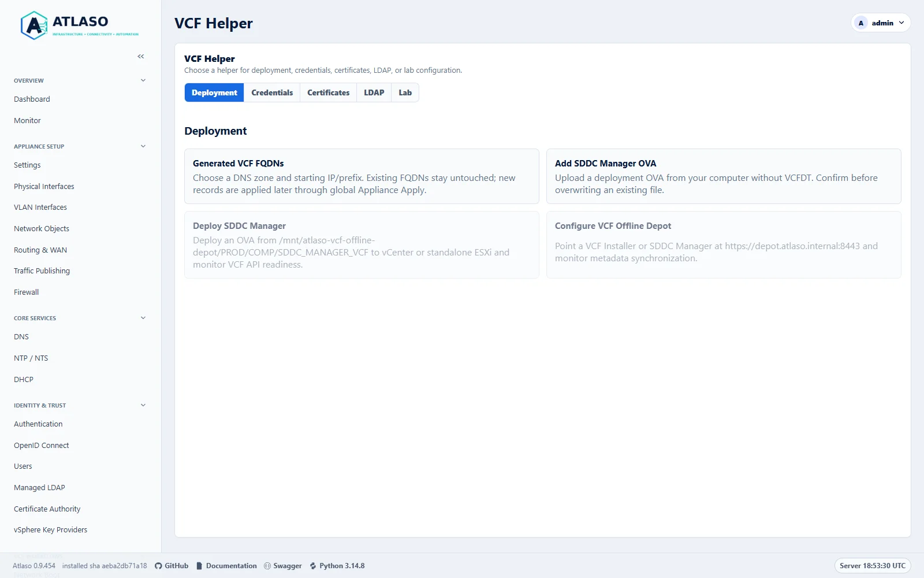
Task: Collapse the Overview section
Action: [x=143, y=80]
